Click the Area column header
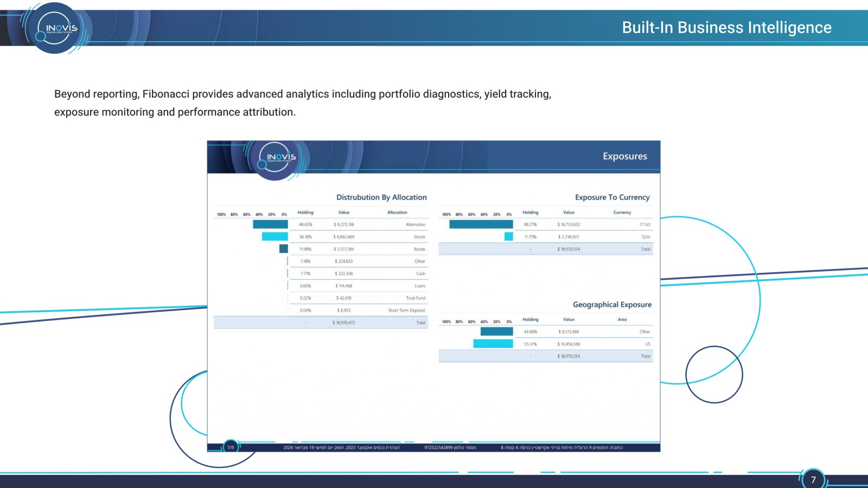868x488 pixels. pos(622,319)
